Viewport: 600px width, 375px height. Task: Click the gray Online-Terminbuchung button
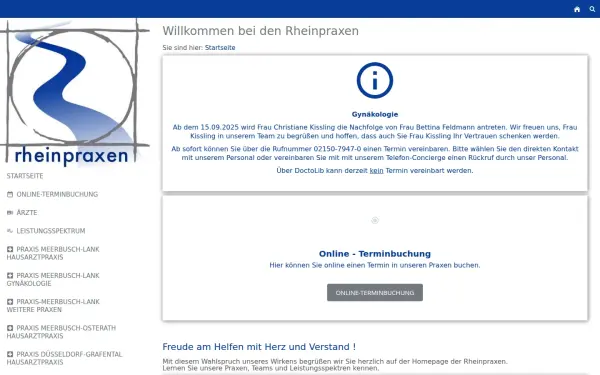[375, 293]
